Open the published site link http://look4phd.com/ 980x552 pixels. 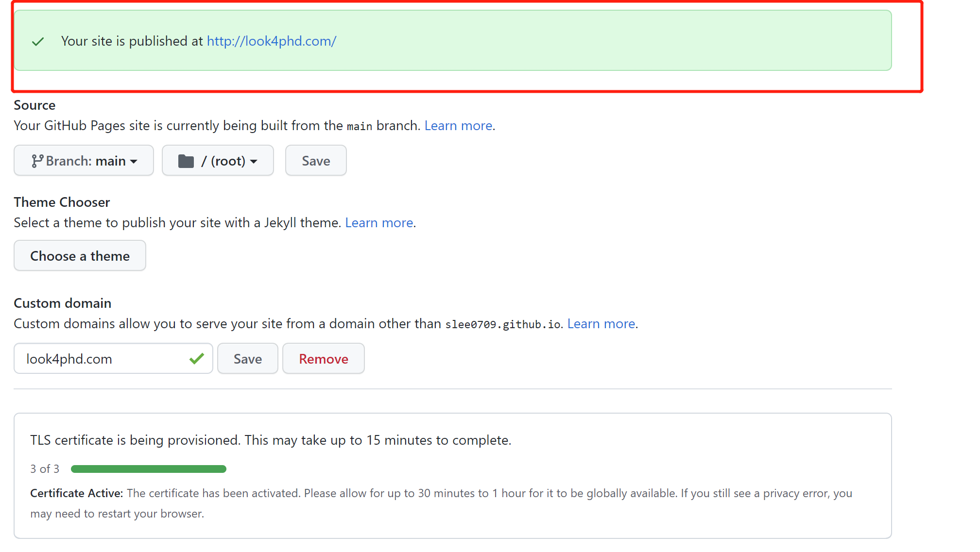[272, 41]
